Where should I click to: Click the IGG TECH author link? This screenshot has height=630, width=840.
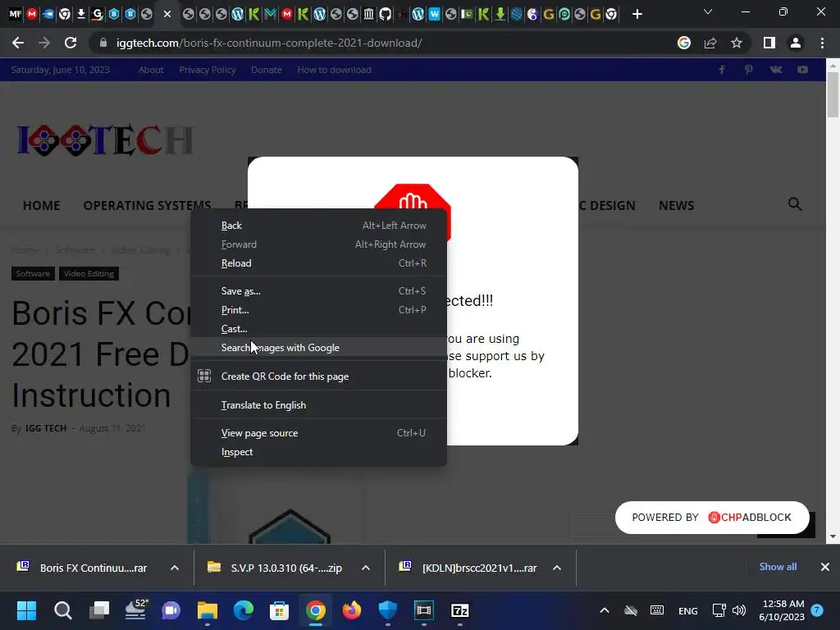(x=46, y=428)
